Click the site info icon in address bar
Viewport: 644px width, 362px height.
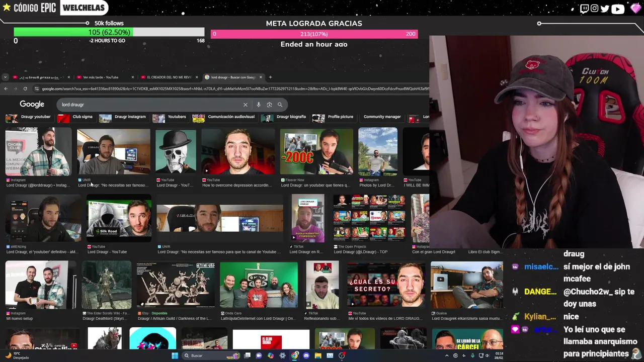click(36, 88)
